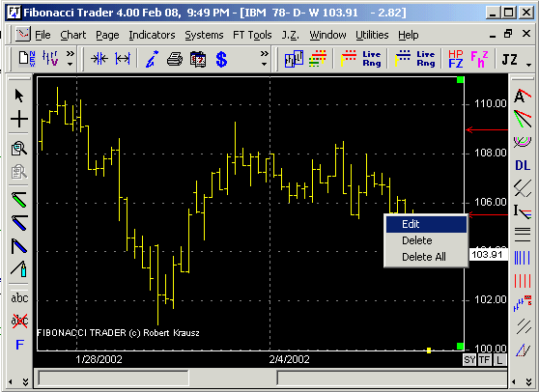Click the greyed-out unzoom magnifier icon
This screenshot has height=392, width=539.
pos(19,172)
